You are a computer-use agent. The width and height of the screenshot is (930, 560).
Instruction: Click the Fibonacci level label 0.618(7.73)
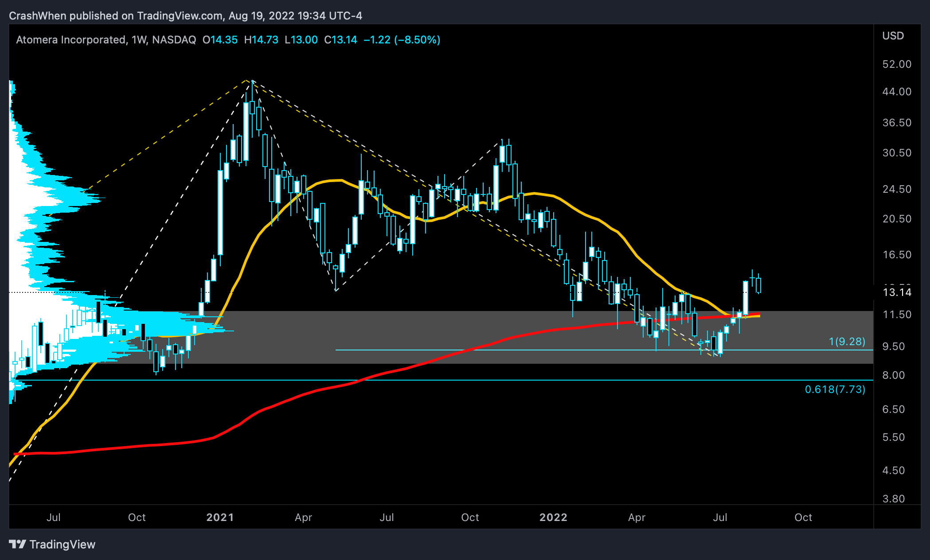point(835,389)
